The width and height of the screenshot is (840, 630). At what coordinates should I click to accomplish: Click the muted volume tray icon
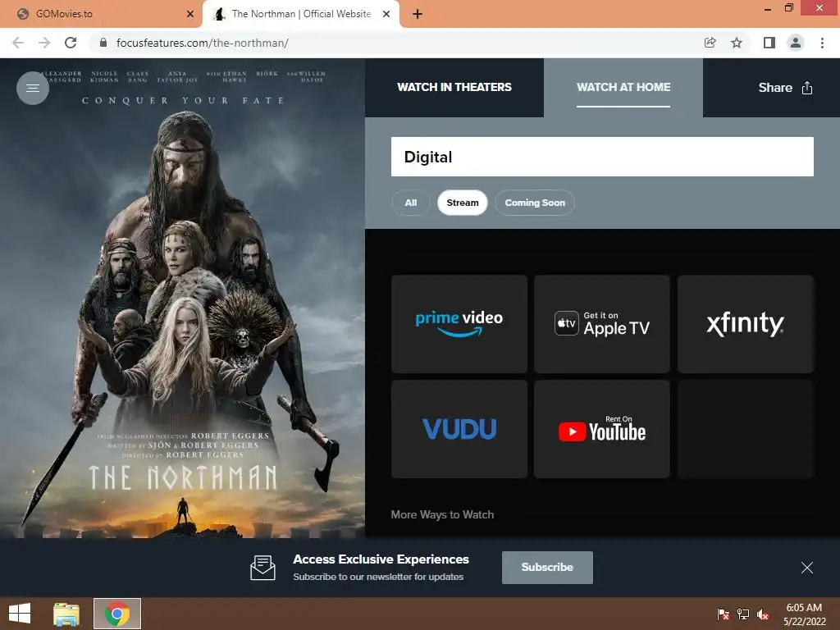pyautogui.click(x=763, y=614)
